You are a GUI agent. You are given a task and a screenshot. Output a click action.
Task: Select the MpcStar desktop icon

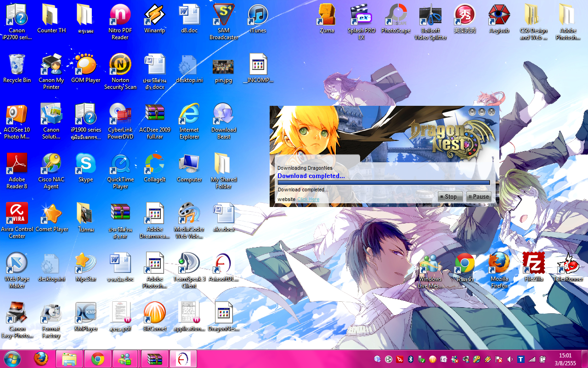click(x=86, y=267)
